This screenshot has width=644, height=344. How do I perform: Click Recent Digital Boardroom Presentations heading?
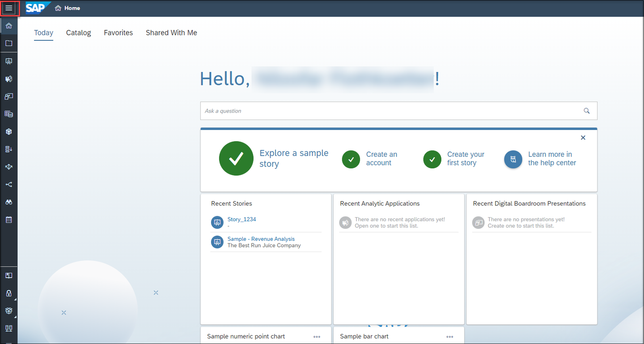(x=529, y=204)
